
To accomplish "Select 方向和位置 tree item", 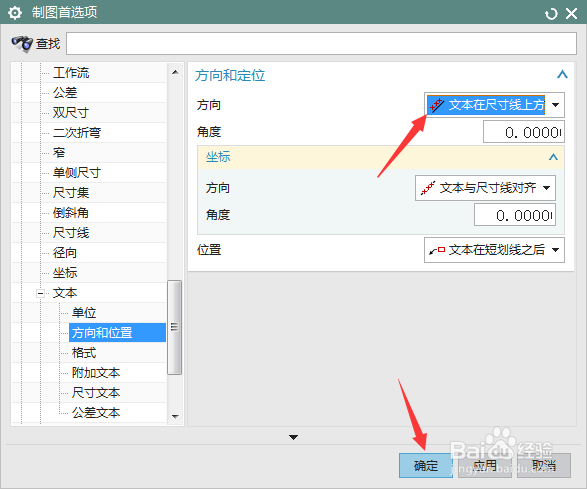I will (117, 332).
